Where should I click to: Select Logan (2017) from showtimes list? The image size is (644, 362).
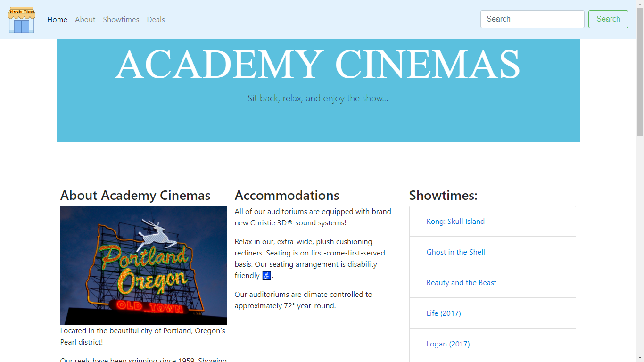pyautogui.click(x=448, y=344)
